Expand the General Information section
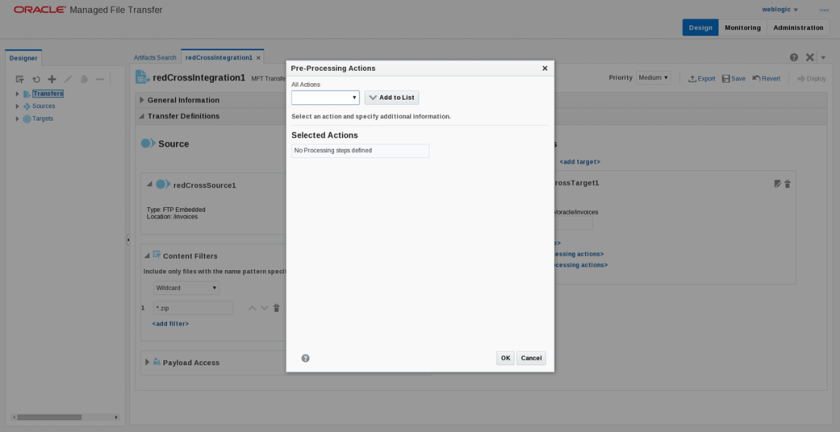 (142, 100)
